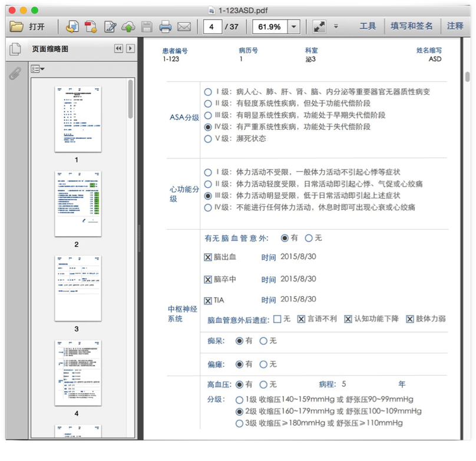Open the 工具 panel
This screenshot has height=461, width=476.
pyautogui.click(x=368, y=26)
